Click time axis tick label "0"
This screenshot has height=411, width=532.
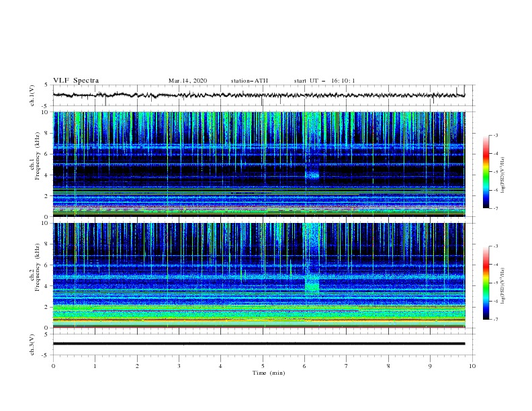click(53, 366)
